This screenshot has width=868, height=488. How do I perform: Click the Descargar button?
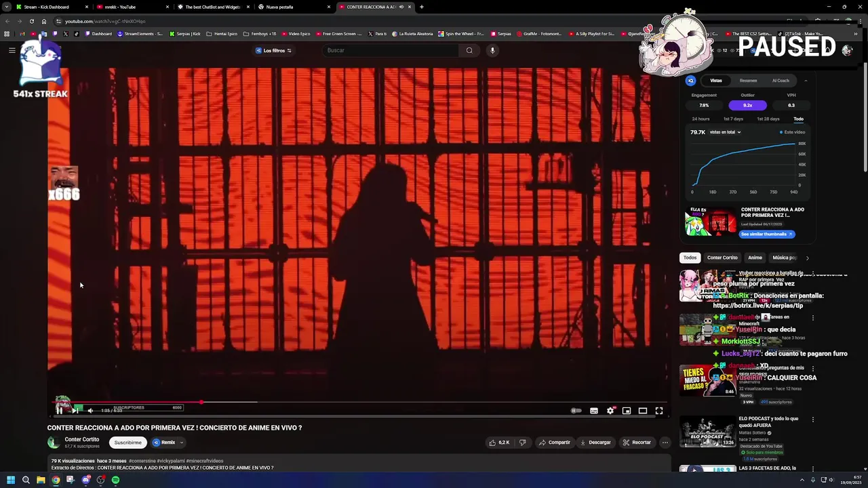(595, 443)
